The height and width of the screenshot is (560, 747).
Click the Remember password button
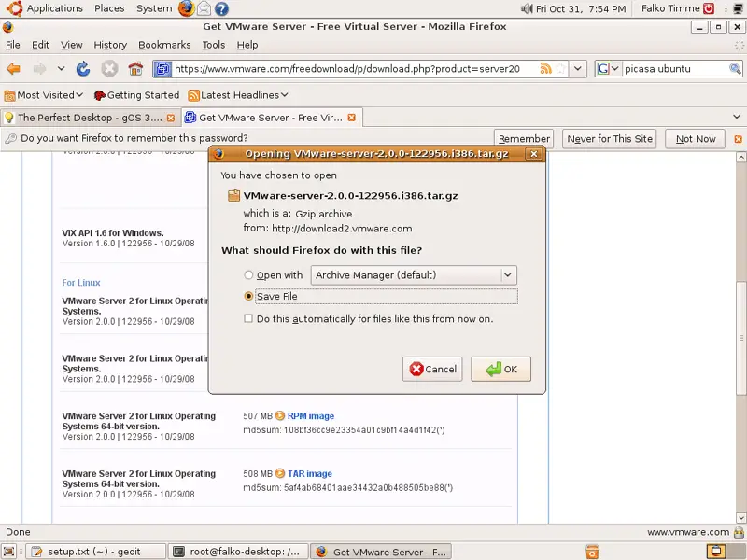point(524,139)
